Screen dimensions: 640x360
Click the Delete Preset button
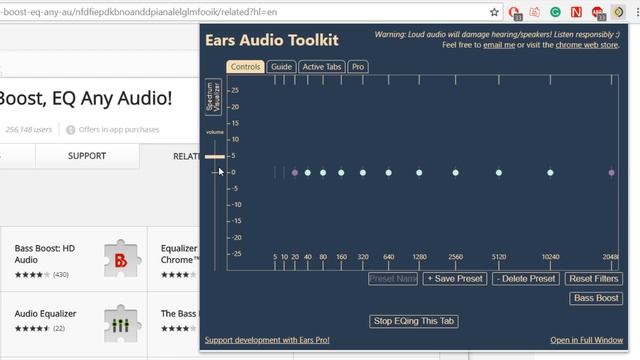pyautogui.click(x=526, y=279)
